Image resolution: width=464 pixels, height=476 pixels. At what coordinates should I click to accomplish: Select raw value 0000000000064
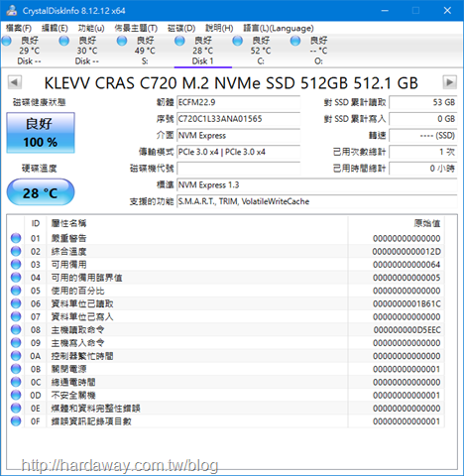pyautogui.click(x=406, y=265)
